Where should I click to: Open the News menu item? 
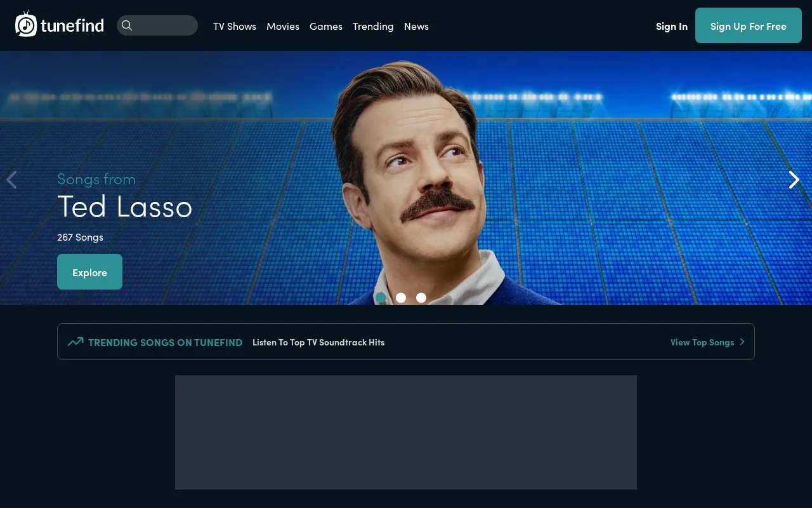tap(416, 27)
